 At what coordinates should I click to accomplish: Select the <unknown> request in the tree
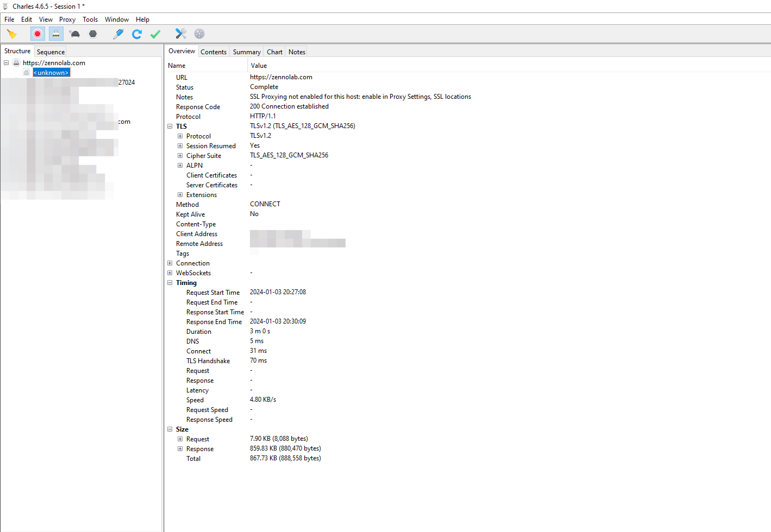click(x=51, y=73)
